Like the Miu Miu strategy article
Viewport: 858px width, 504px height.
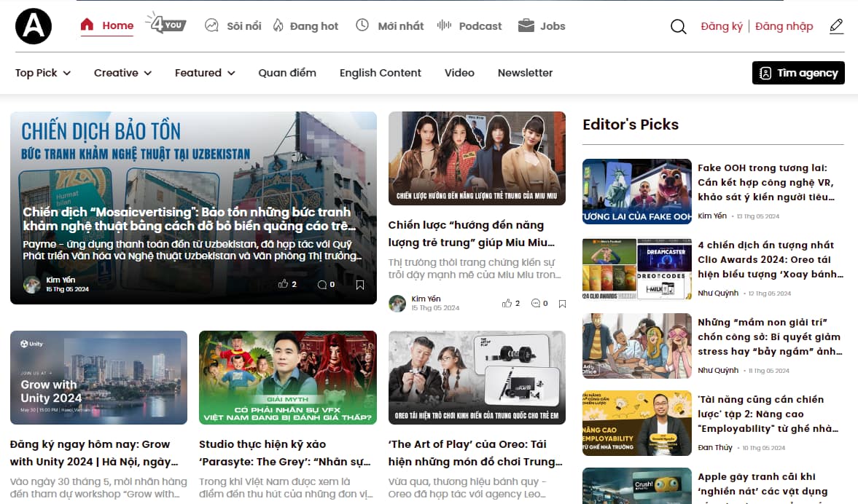tap(507, 303)
